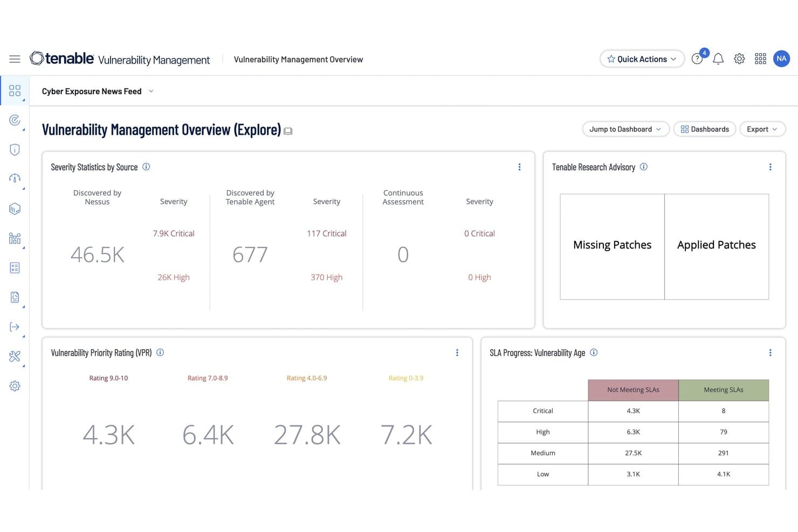Open the sidebar settings gear icon
Screen dimensions: 798x532
[x=15, y=386]
